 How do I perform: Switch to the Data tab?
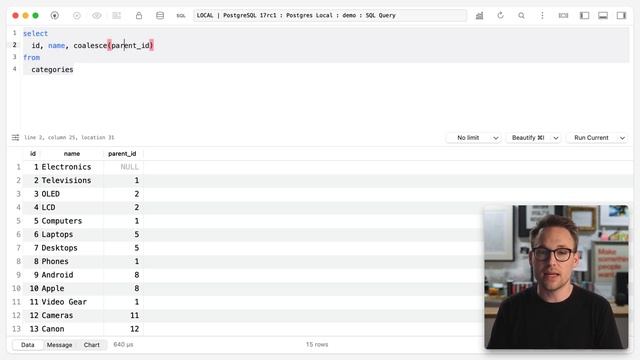point(27,345)
